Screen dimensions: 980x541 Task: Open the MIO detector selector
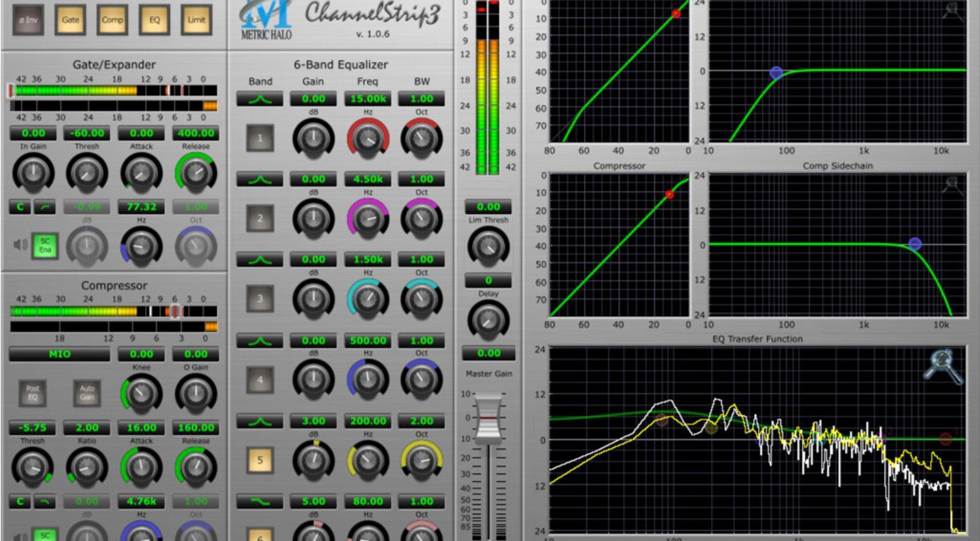[x=59, y=354]
